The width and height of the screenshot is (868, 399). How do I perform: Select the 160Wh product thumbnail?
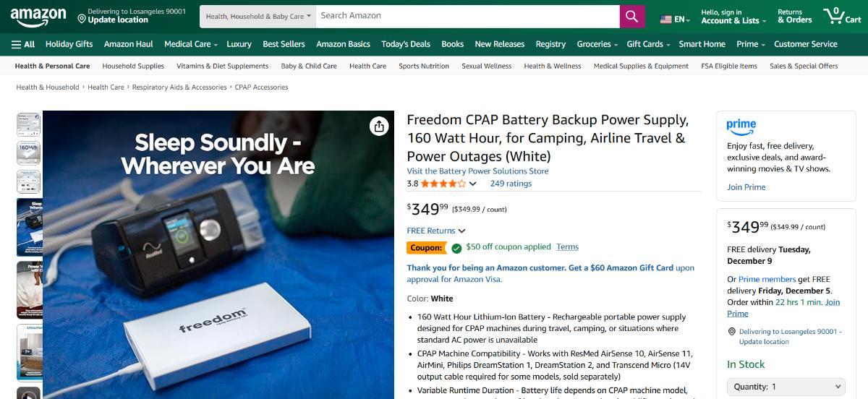click(28, 153)
